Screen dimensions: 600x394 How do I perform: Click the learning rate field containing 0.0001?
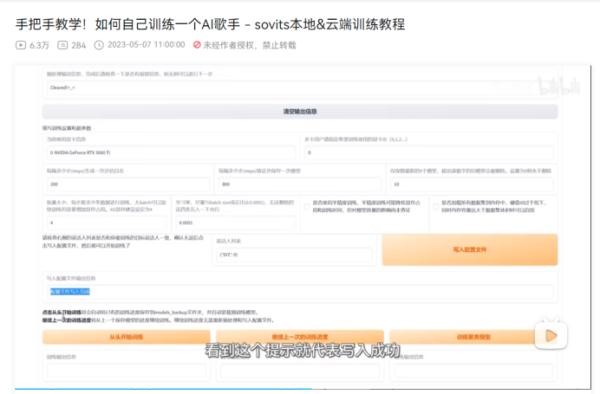click(235, 223)
